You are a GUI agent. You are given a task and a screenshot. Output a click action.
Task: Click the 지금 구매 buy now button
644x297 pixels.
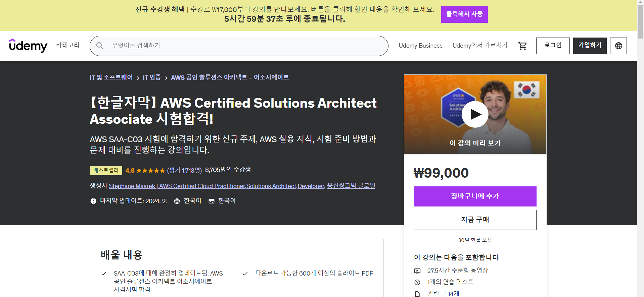click(x=475, y=220)
